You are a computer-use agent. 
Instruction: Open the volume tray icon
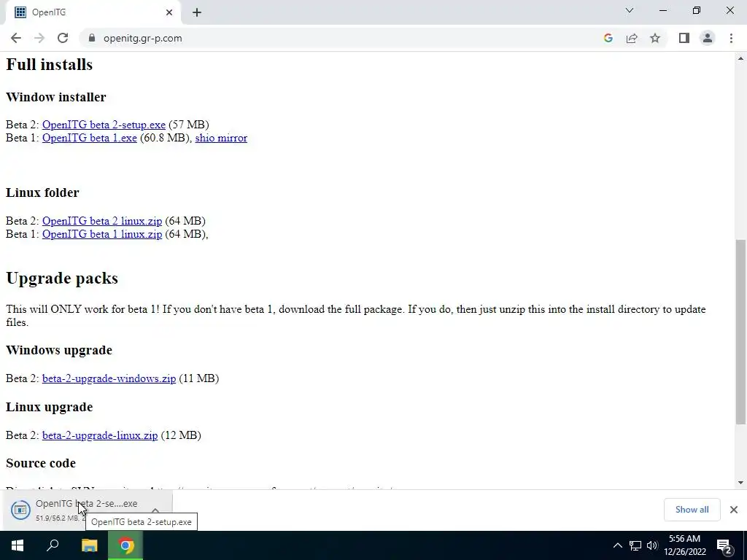(652, 545)
